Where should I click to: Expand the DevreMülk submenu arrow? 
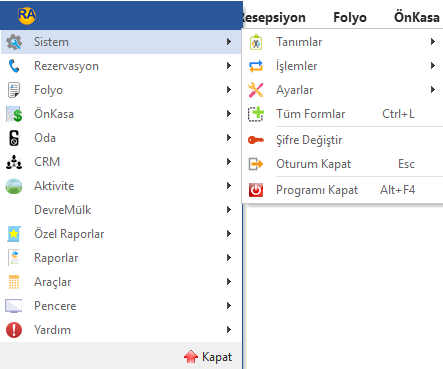[x=229, y=210]
